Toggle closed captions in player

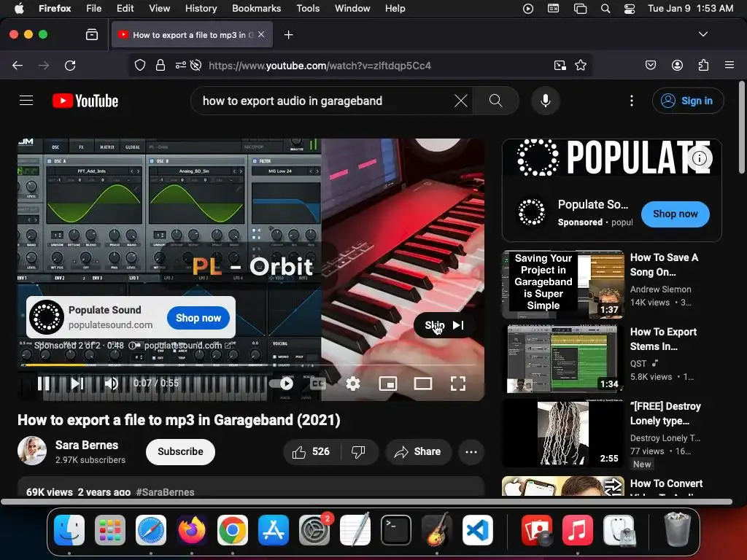(318, 384)
